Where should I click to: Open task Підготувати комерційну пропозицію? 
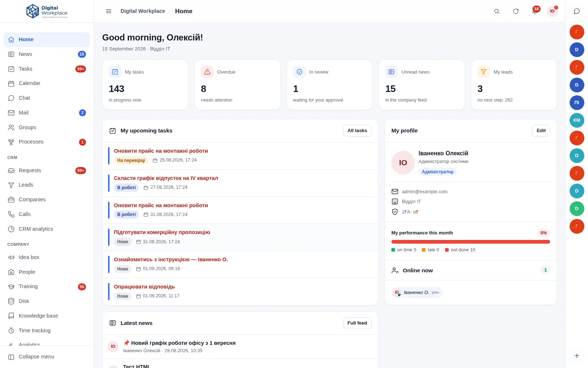coord(240,237)
